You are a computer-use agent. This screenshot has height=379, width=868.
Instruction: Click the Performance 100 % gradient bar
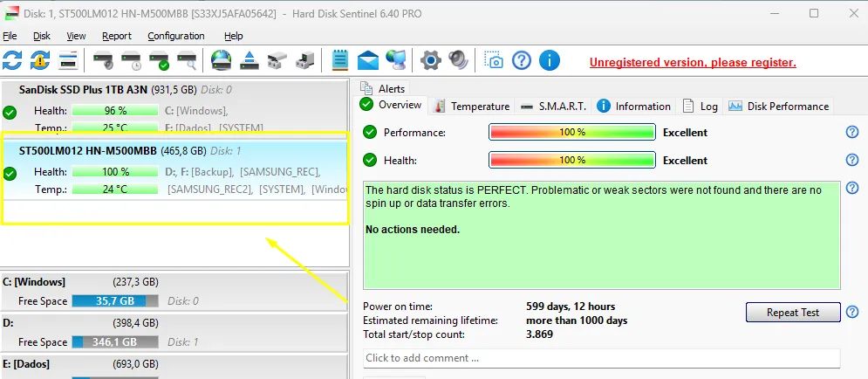[x=572, y=133]
